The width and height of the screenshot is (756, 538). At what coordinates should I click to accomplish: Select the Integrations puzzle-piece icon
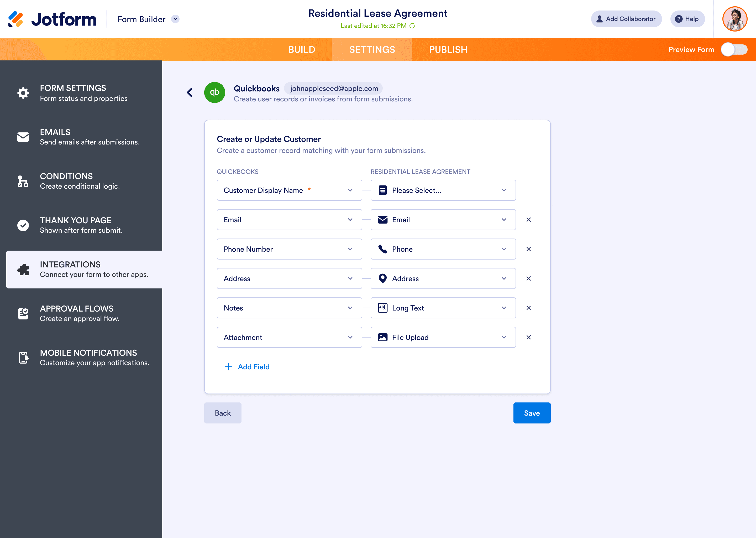point(23,269)
